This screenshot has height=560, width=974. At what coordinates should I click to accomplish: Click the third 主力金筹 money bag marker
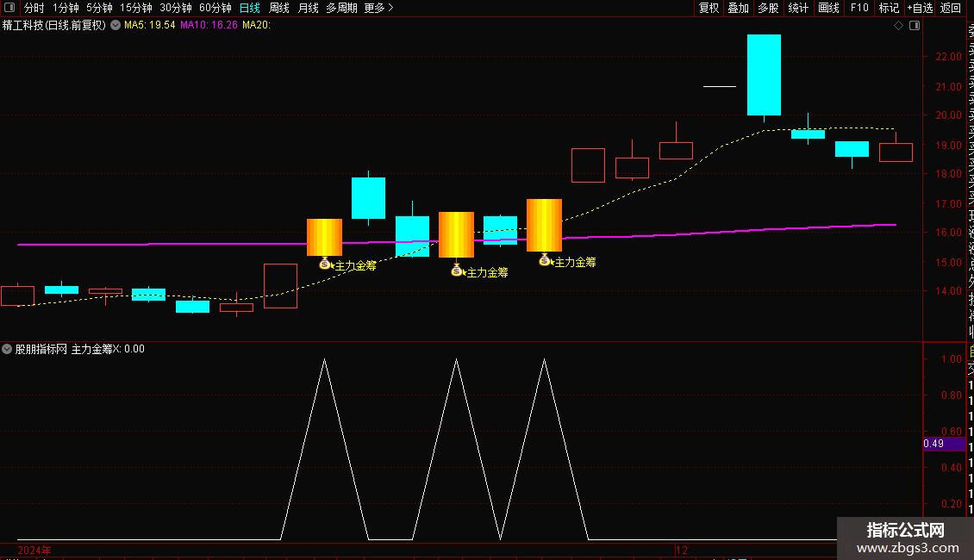(545, 261)
